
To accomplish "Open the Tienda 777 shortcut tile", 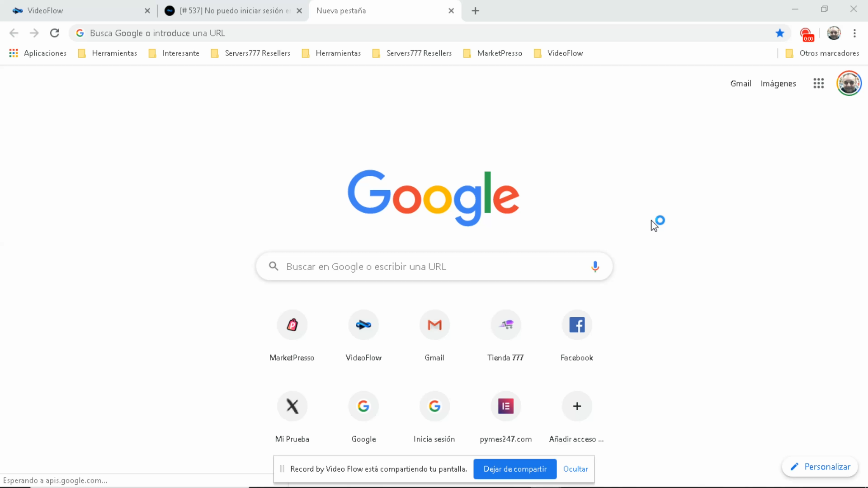I will click(506, 336).
